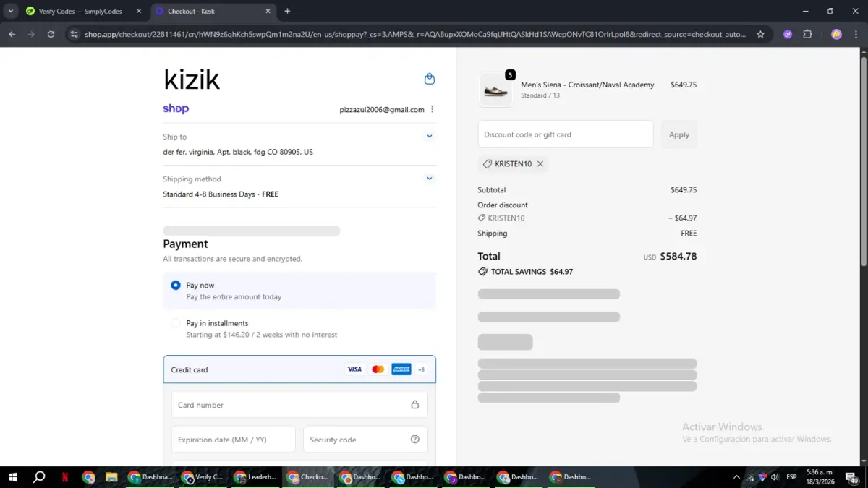This screenshot has height=488, width=868.
Task: Open Windows taskbar search
Action: coord(39,477)
